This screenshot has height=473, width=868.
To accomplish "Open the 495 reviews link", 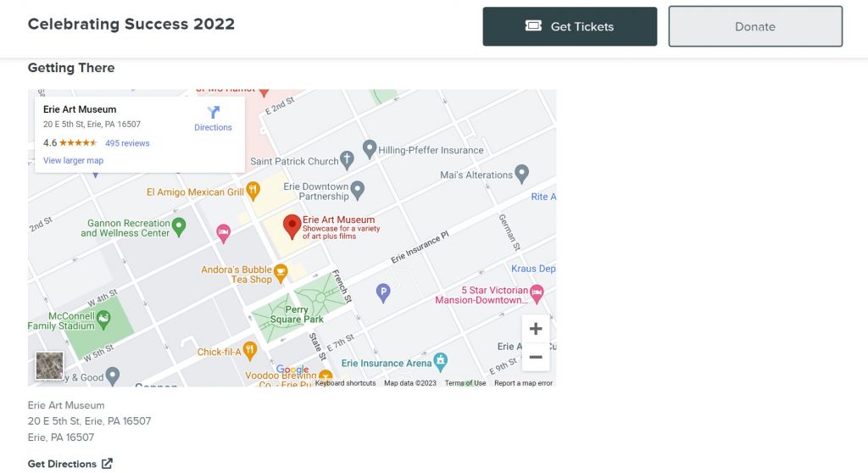I will [127, 143].
